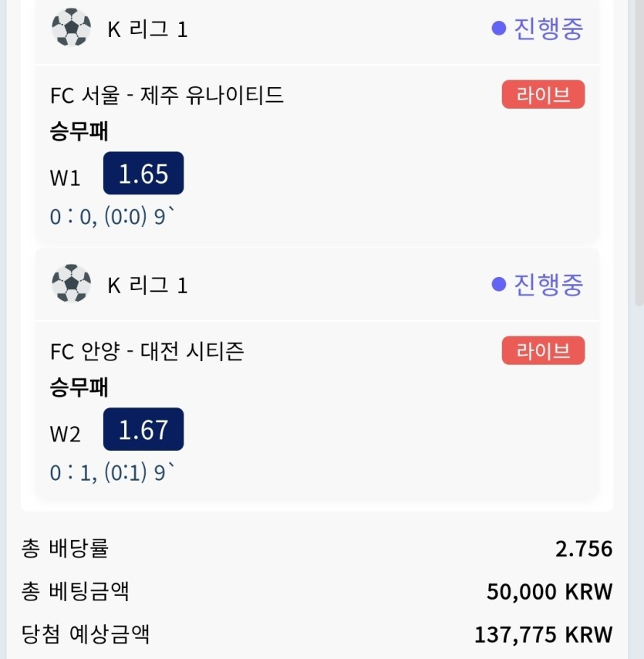Click the 승무패 market label under FC 서울

[x=79, y=131]
